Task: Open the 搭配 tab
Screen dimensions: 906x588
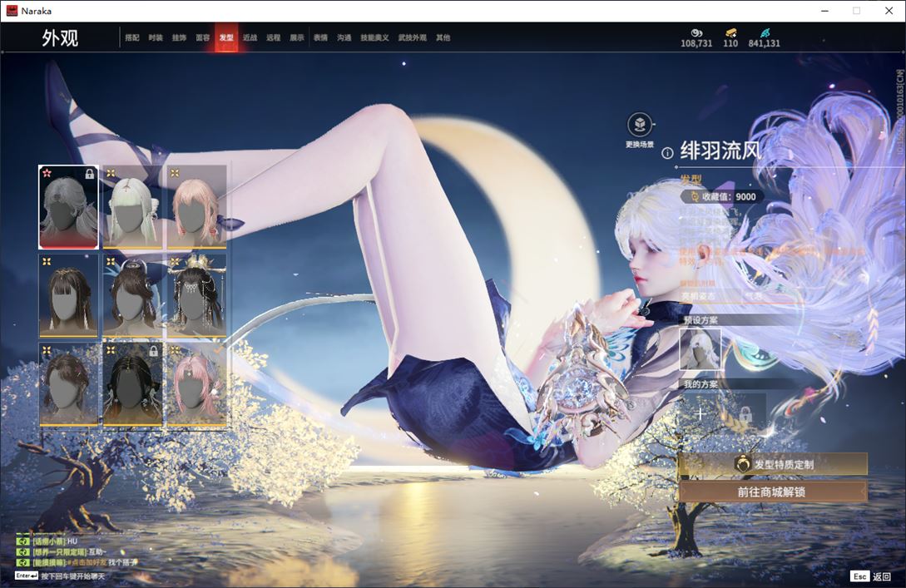Action: tap(132, 37)
